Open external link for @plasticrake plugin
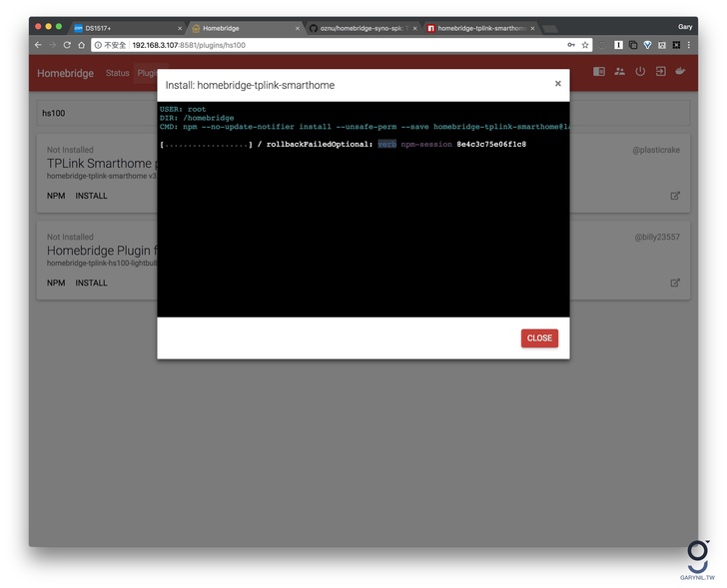Viewport: 727px width, 588px height. click(675, 196)
